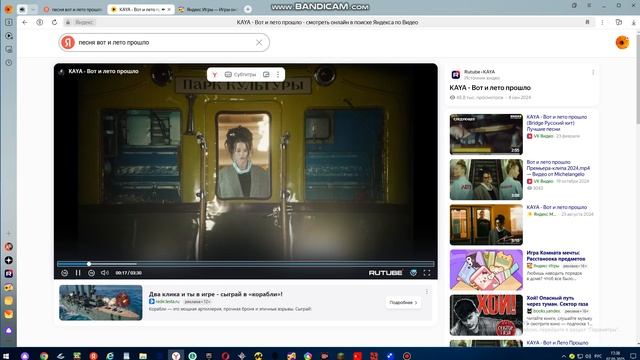This screenshot has height=360, width=640.
Task: Open a new browser tab
Action: [248, 9]
